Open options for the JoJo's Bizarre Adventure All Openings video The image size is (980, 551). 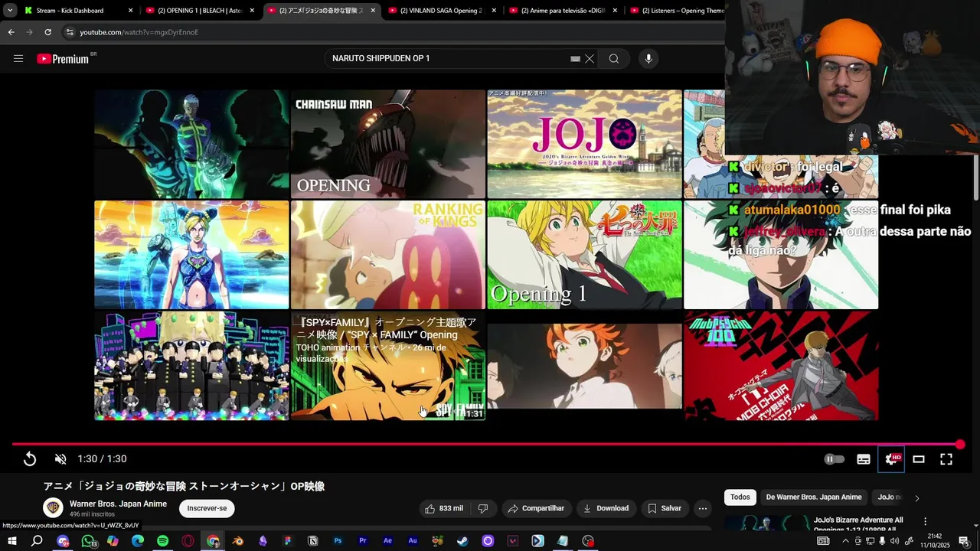[925, 521]
